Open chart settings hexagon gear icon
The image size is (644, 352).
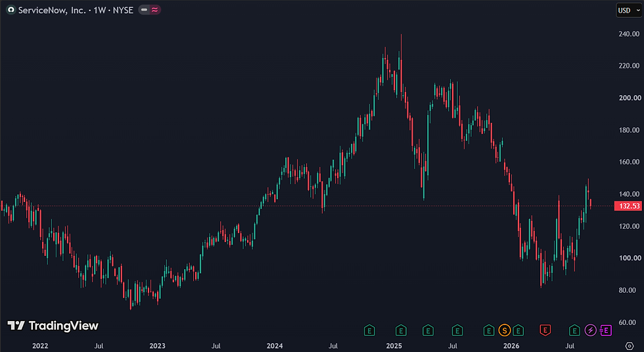coord(630,346)
